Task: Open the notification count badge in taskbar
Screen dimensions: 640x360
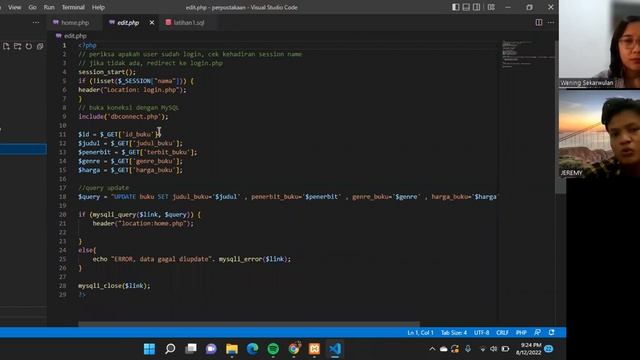Action: point(549,349)
